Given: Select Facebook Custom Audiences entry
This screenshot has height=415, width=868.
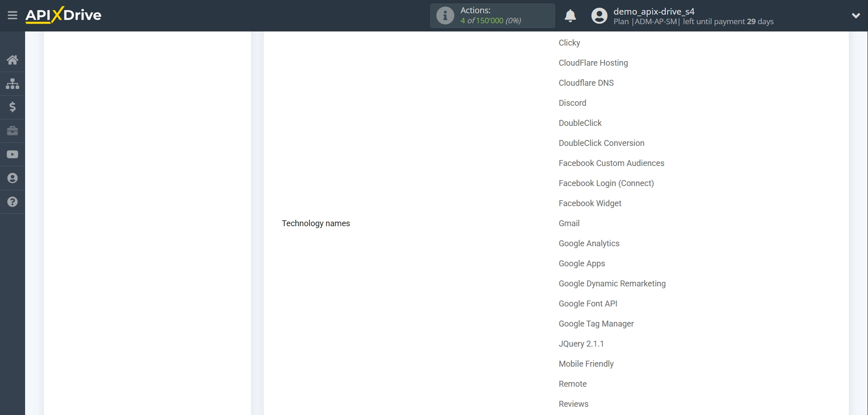Looking at the screenshot, I should [611, 163].
